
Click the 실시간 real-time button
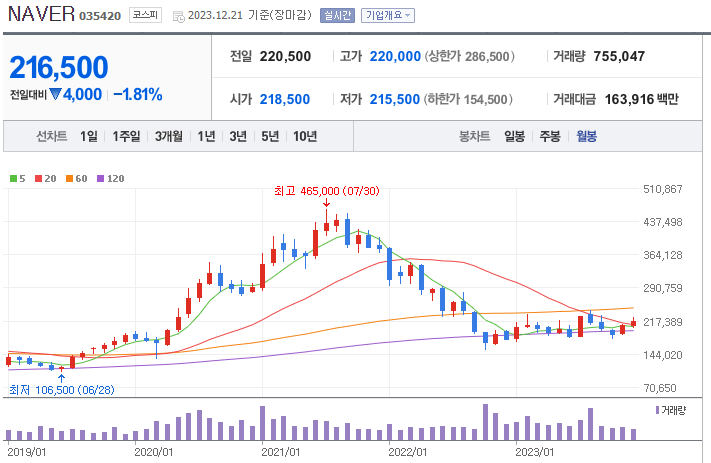337,15
